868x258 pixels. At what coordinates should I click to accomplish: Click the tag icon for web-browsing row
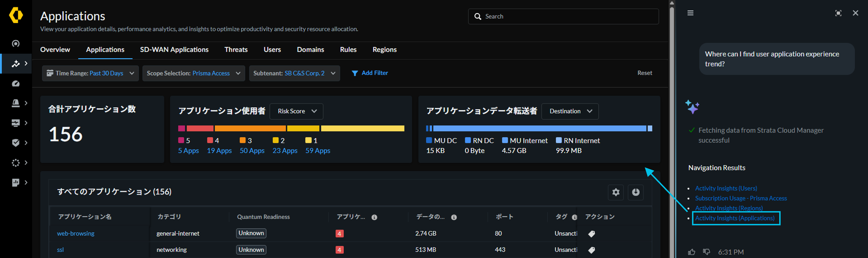coord(591,234)
